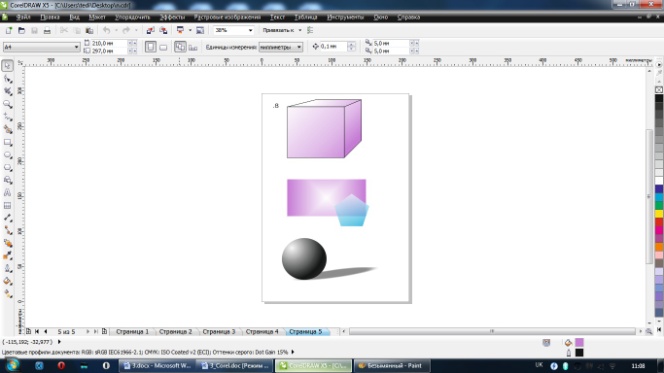
Task: Select the Crop tool in toolbox
Action: point(8,91)
